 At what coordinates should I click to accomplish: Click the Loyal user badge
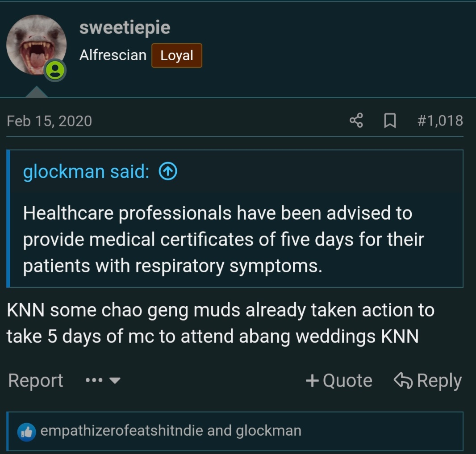[x=177, y=55]
